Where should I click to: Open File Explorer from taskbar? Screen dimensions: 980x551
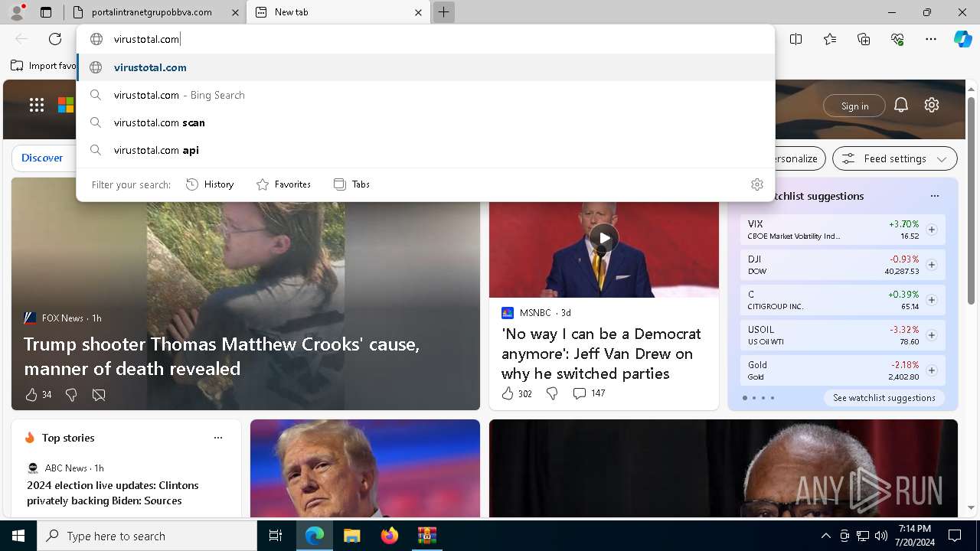[x=351, y=536]
